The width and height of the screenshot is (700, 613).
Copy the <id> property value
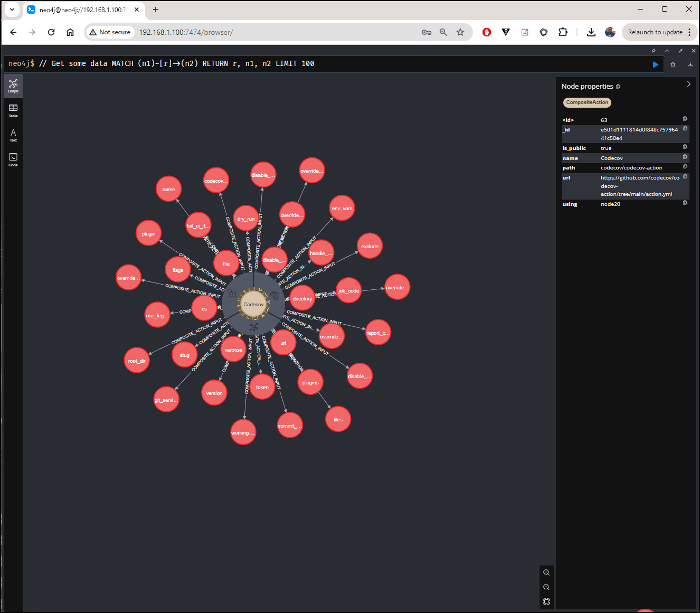point(685,119)
